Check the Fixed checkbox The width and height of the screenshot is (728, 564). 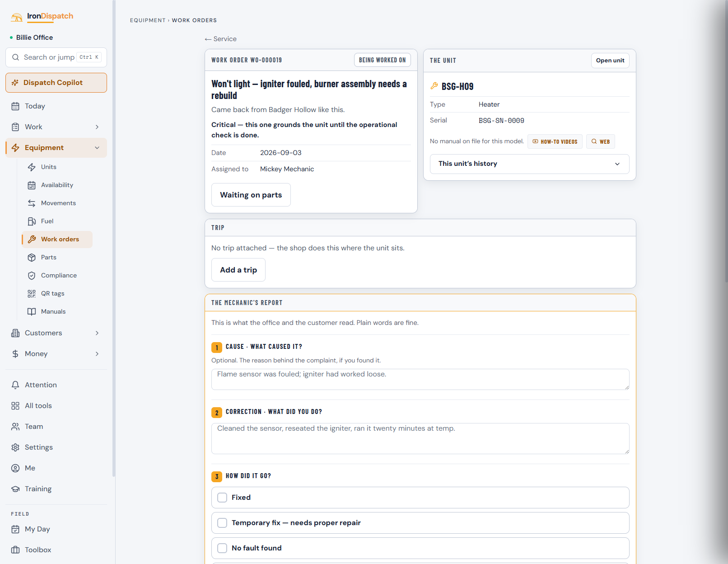click(222, 498)
